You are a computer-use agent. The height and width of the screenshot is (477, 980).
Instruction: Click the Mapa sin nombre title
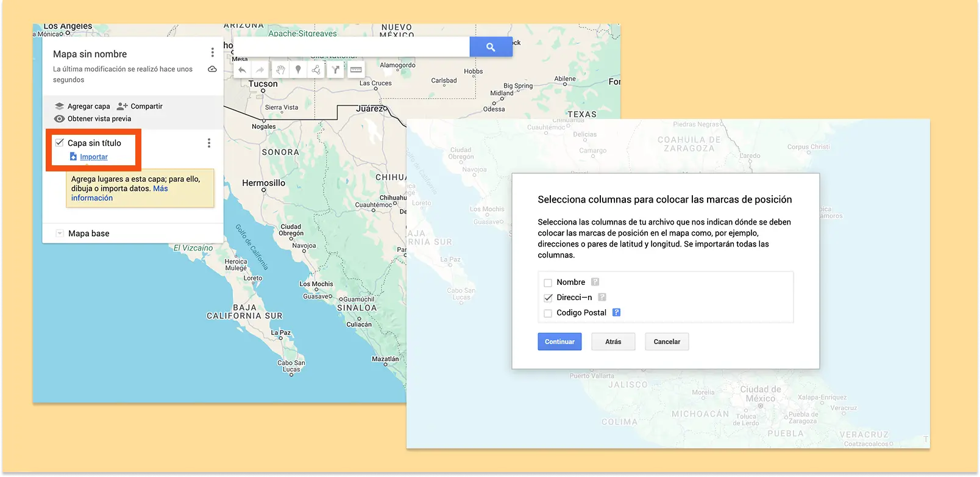tap(90, 54)
